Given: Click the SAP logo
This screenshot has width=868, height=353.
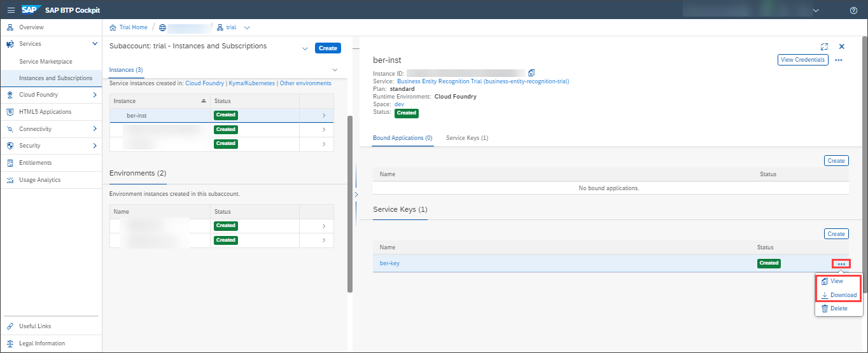Looking at the screenshot, I should (x=32, y=10).
